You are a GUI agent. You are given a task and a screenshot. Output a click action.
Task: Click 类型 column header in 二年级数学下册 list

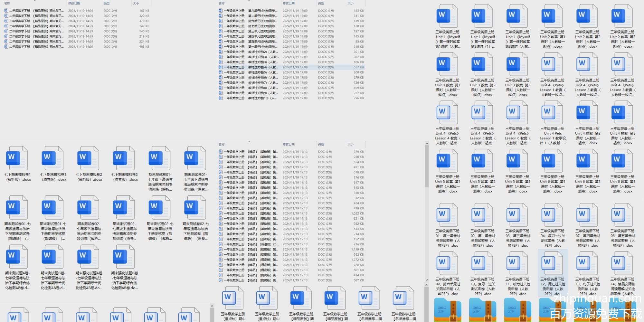pos(106,3)
